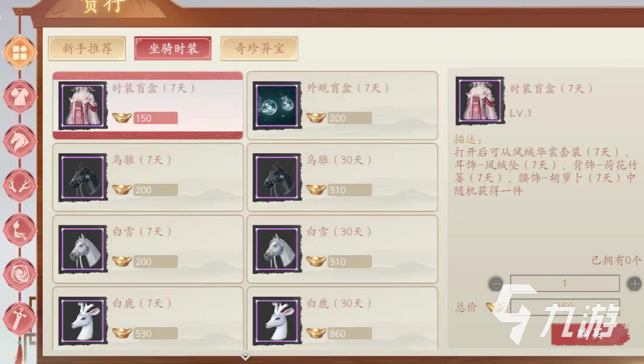Click the plus quantity button
This screenshot has width=644, height=364.
pyautogui.click(x=635, y=284)
